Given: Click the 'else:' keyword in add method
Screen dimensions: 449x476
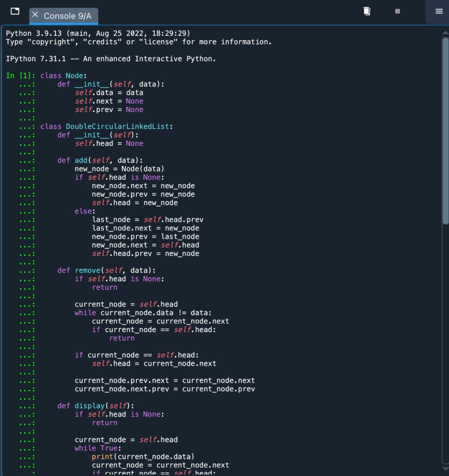Looking at the screenshot, I should (x=85, y=211).
